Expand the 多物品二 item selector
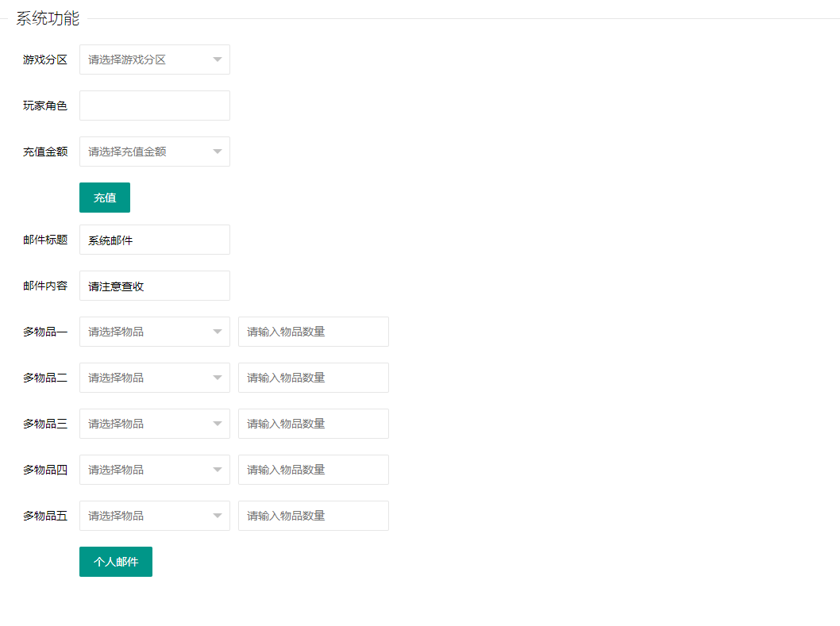Screen dimensions: 840x626 [x=147, y=378]
